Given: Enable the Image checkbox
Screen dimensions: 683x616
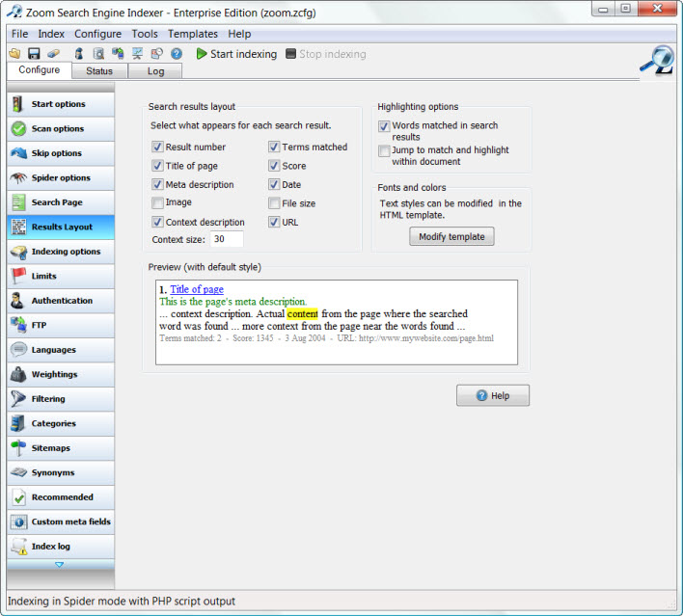Looking at the screenshot, I should click(x=157, y=202).
